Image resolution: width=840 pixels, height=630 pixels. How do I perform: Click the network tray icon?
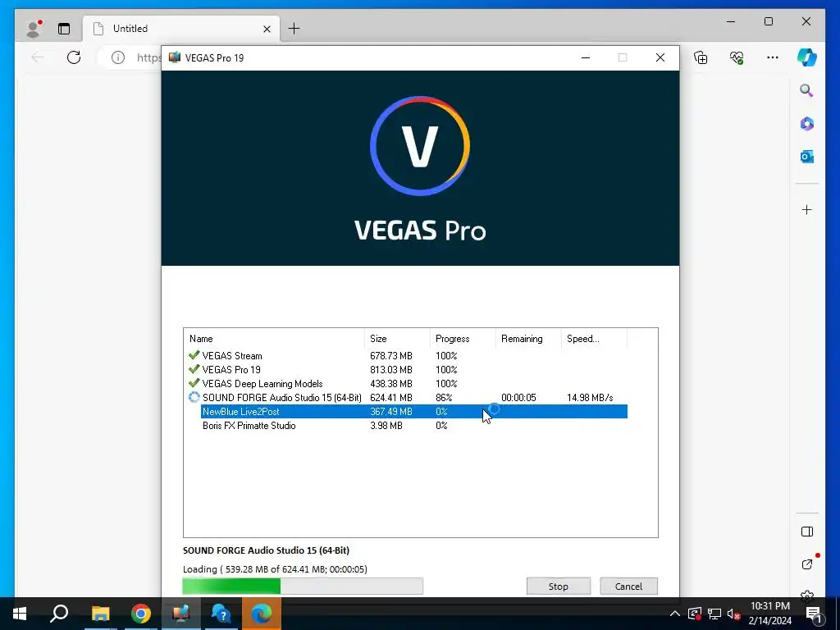pos(714,614)
